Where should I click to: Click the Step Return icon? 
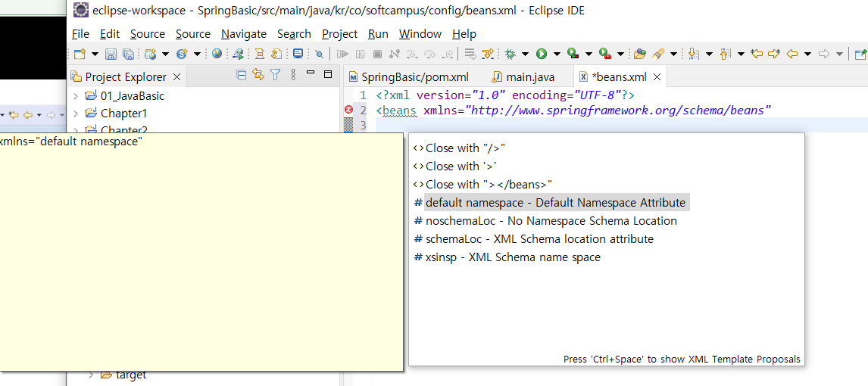coord(448,54)
